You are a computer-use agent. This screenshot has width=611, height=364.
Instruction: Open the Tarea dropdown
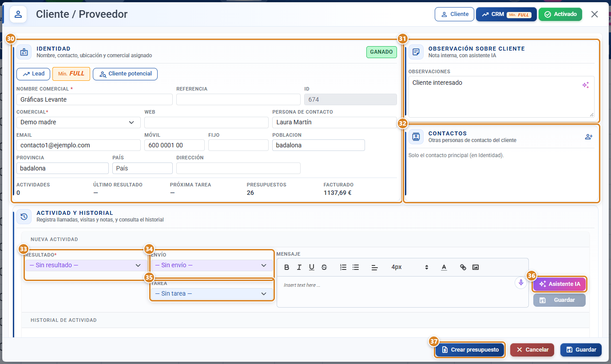(212, 294)
